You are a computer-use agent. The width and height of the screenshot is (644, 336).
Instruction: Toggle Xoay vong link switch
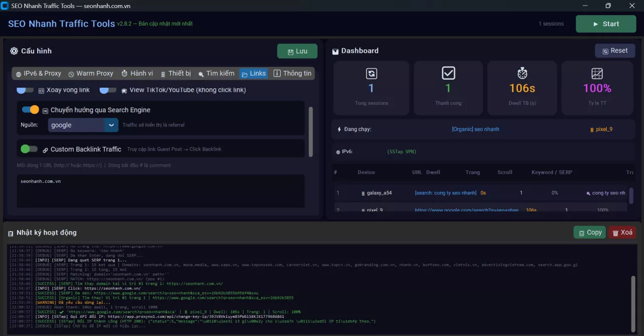coord(25,90)
